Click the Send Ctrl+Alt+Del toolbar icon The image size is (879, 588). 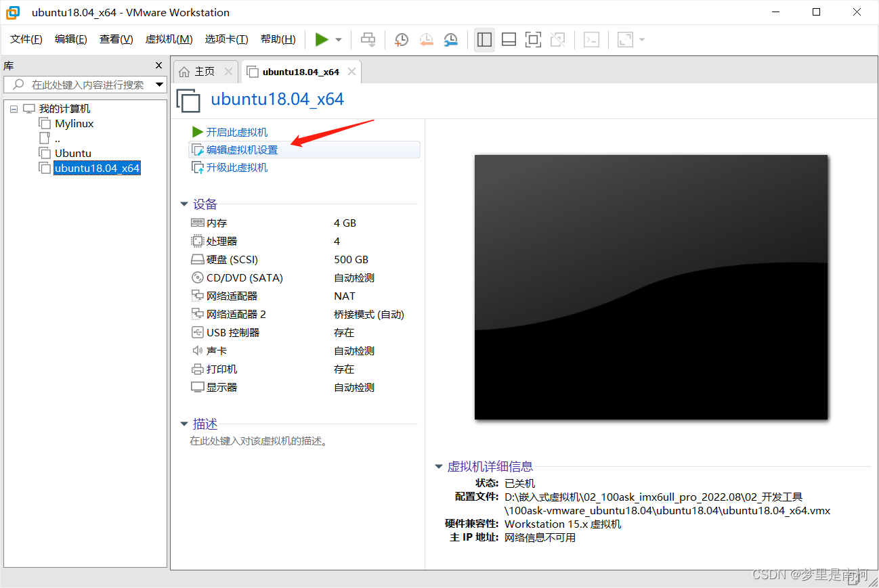coord(368,40)
